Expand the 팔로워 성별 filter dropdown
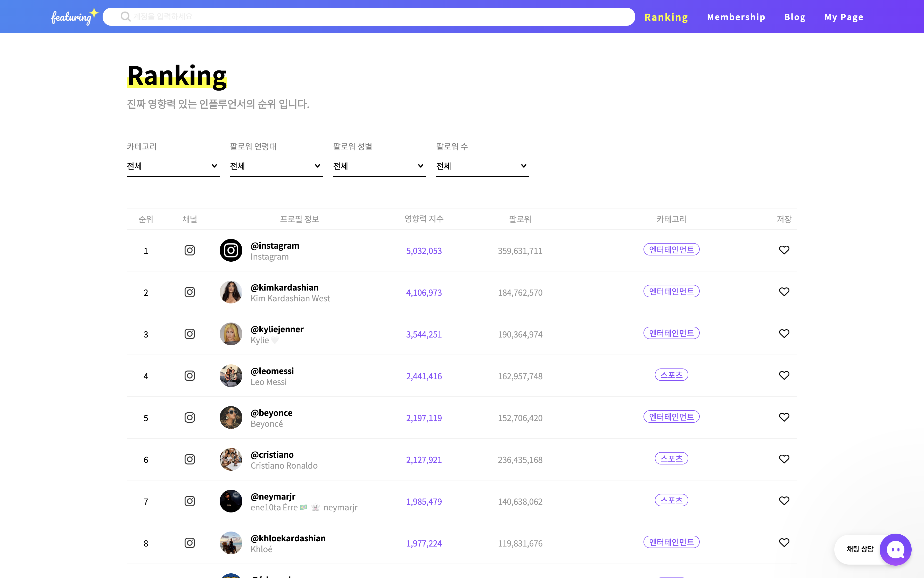 point(379,166)
